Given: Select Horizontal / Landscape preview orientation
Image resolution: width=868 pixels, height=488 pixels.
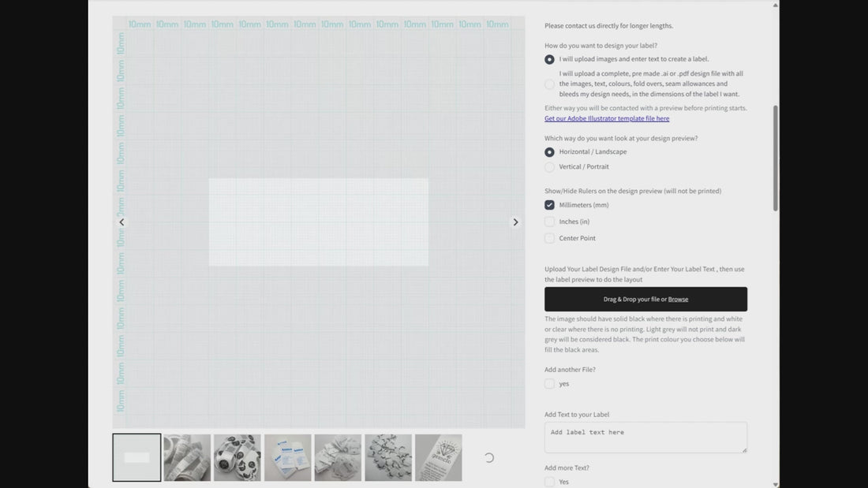Looking at the screenshot, I should (x=549, y=152).
